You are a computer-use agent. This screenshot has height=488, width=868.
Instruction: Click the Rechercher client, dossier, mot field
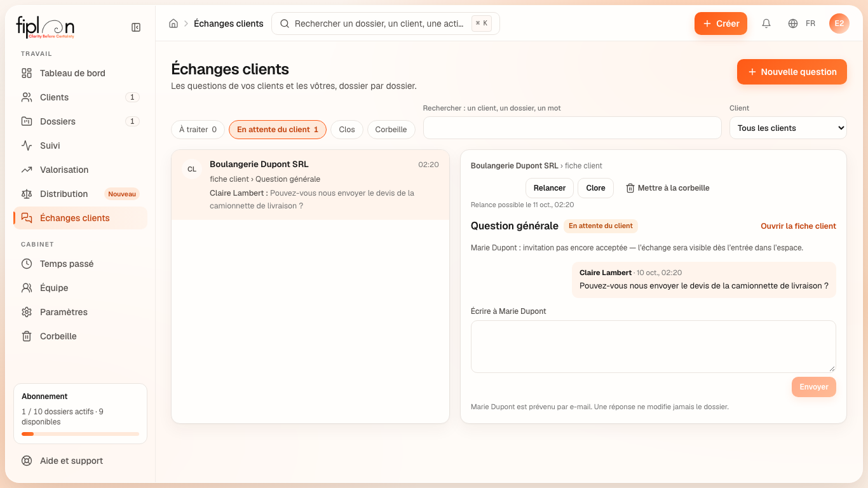(573, 128)
